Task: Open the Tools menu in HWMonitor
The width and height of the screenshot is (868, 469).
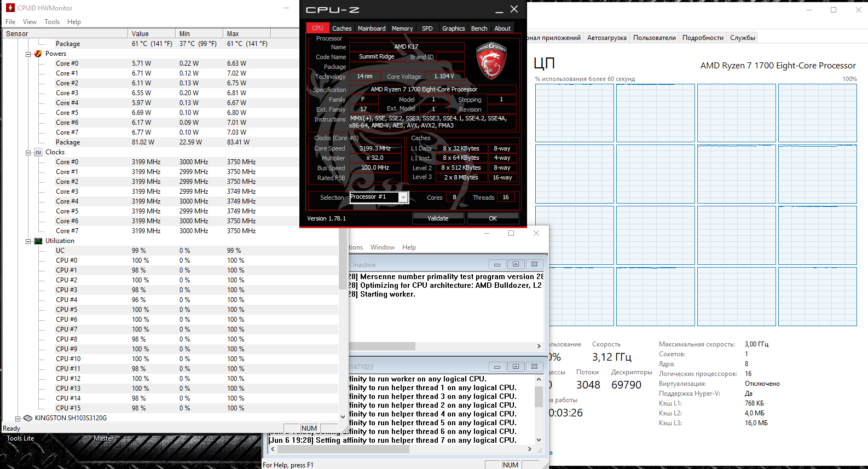Action: 52,22
